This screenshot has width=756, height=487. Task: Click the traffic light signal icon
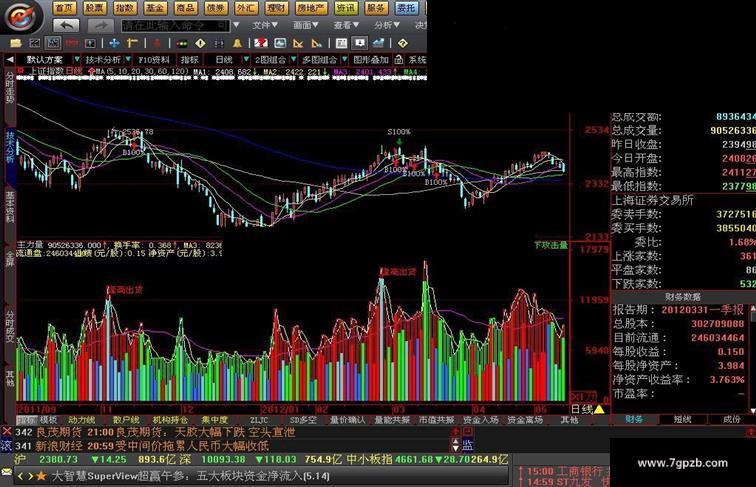[182, 43]
